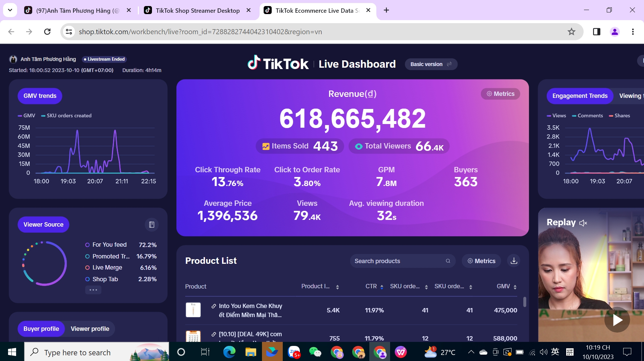Select the Viewing trends tab
Viewport: 644px width, 361px height.
click(x=631, y=96)
